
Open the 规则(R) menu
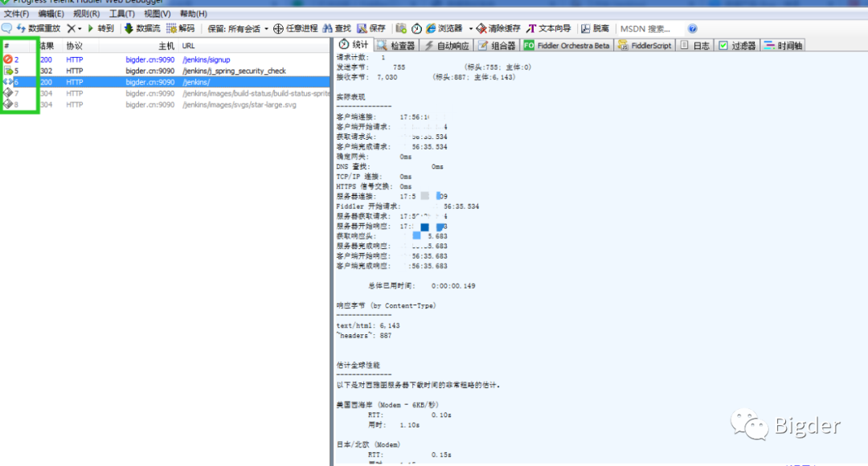coord(86,14)
